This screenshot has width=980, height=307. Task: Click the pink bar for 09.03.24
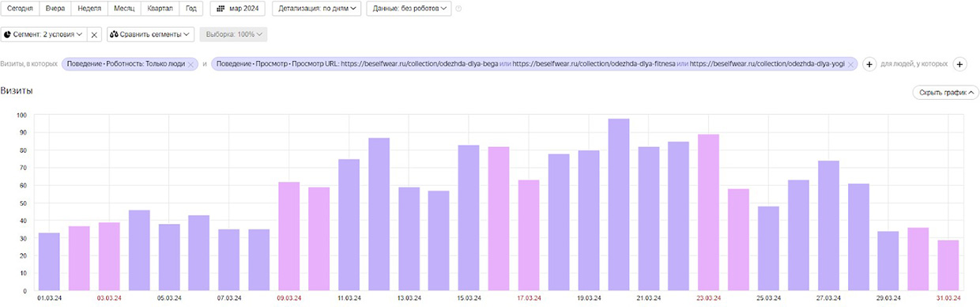coord(289,236)
